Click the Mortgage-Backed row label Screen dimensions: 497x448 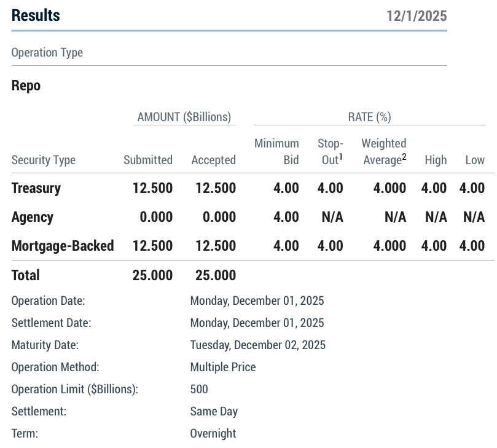click(63, 245)
